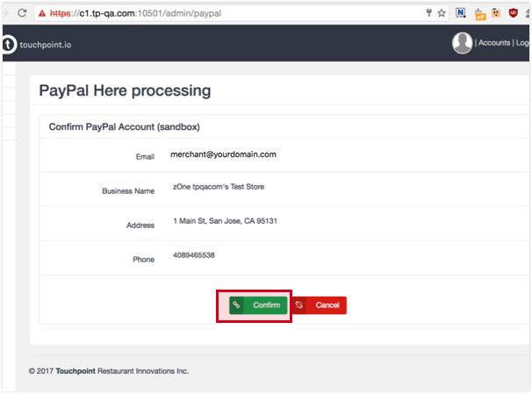
Task: Click the 'PayPal Here processing' heading
Action: coord(125,91)
